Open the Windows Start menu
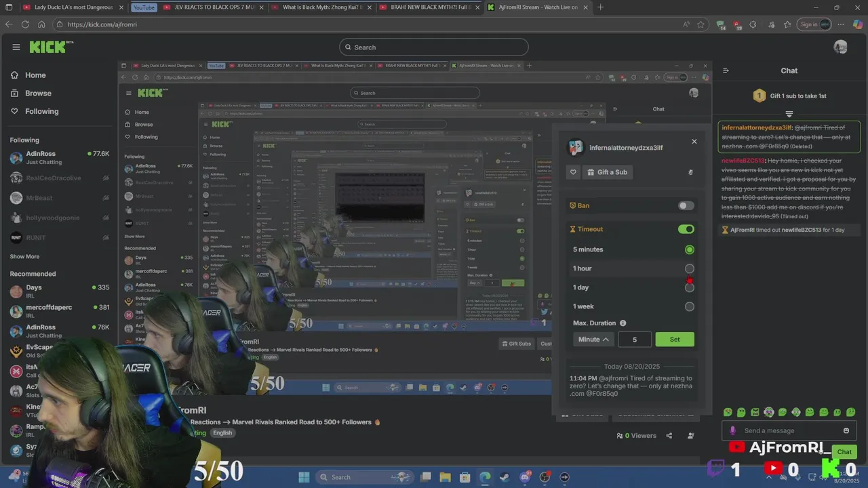868x488 pixels. (x=304, y=477)
